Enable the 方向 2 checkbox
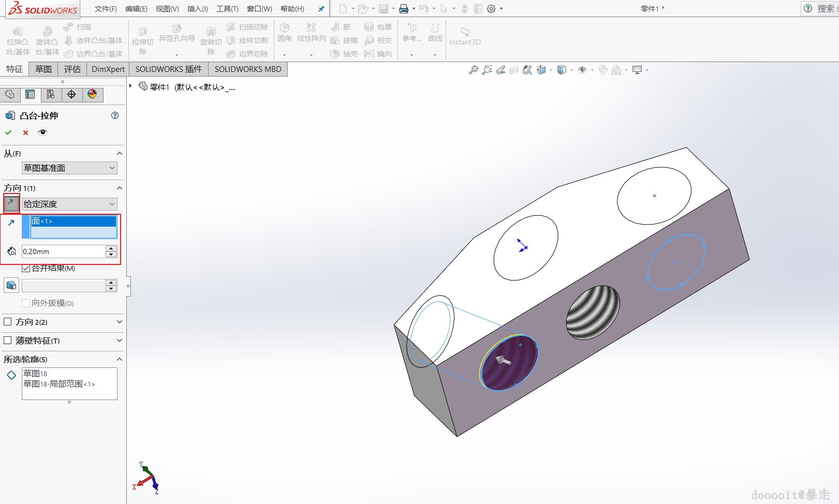The image size is (839, 504). tap(8, 322)
